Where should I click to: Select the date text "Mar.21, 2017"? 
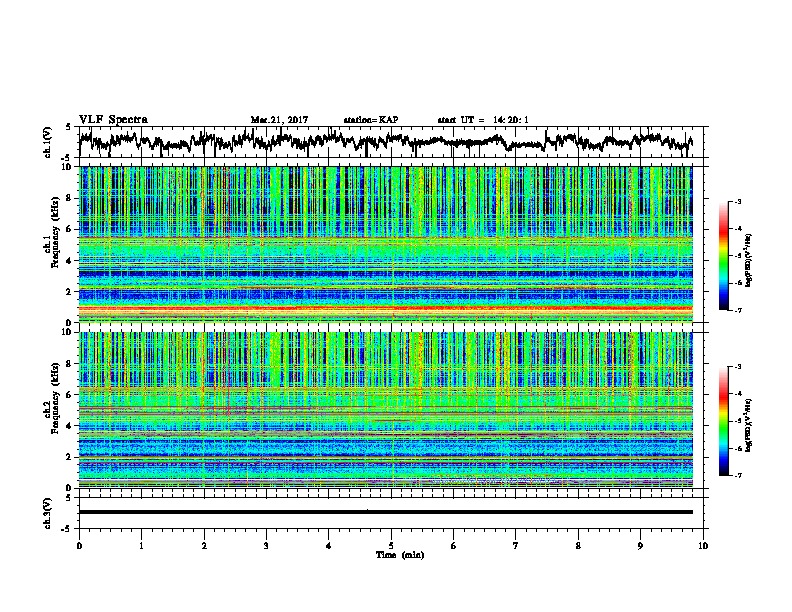[x=279, y=120]
